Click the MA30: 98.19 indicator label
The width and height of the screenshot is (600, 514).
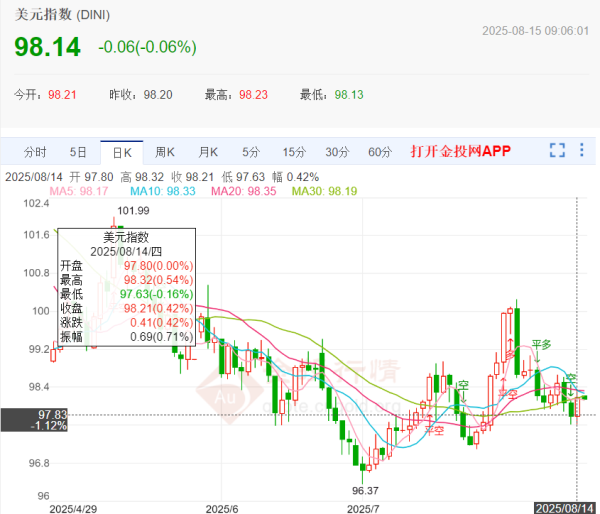click(x=324, y=191)
